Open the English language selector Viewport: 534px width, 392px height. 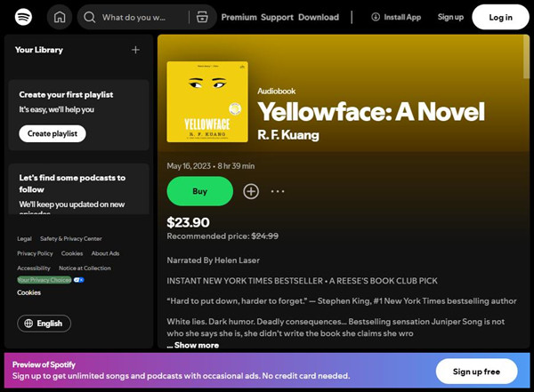click(44, 324)
